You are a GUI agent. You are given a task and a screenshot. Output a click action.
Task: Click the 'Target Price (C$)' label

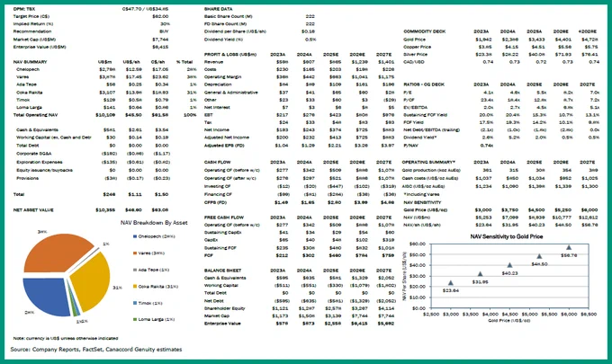point(31,16)
